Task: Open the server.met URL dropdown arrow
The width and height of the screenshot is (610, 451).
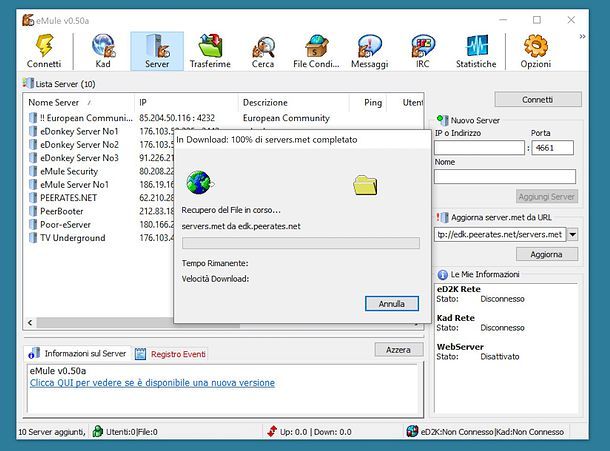Action: click(573, 234)
